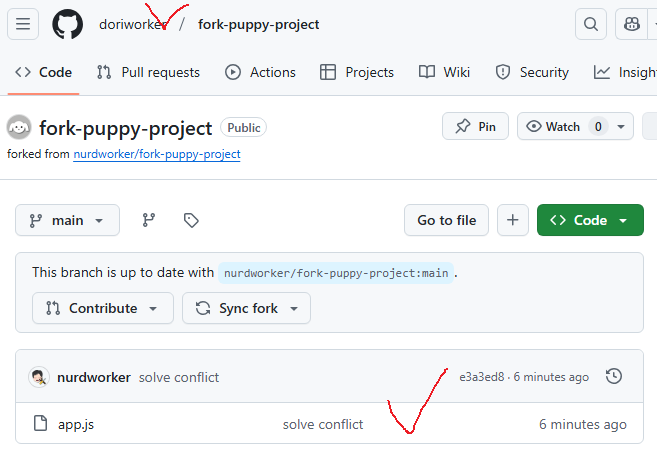The image size is (657, 454).
Task: Click the Go to file button
Action: tap(446, 220)
